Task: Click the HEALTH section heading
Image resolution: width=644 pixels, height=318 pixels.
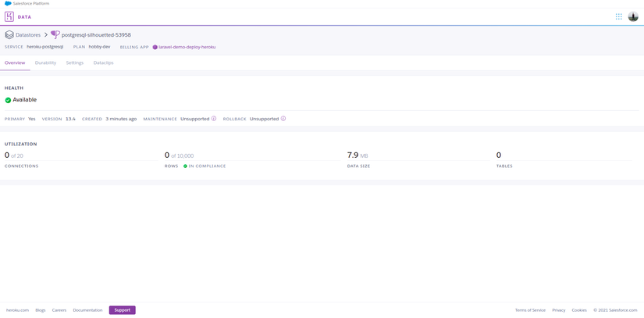Action: pos(14,88)
